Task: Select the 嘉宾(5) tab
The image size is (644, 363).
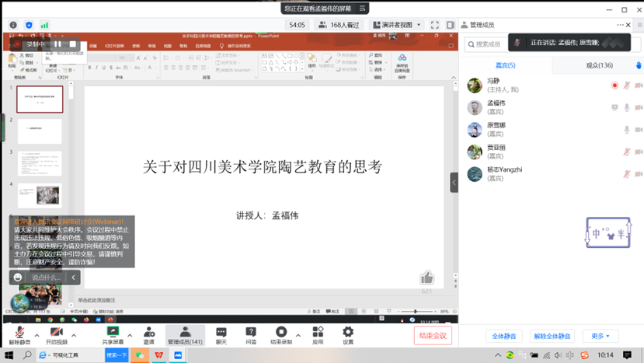Action: coord(506,65)
